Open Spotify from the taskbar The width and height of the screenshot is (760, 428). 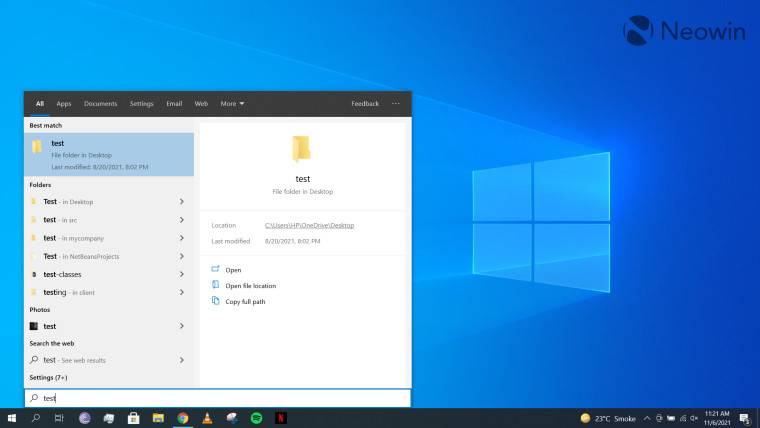(x=256, y=418)
